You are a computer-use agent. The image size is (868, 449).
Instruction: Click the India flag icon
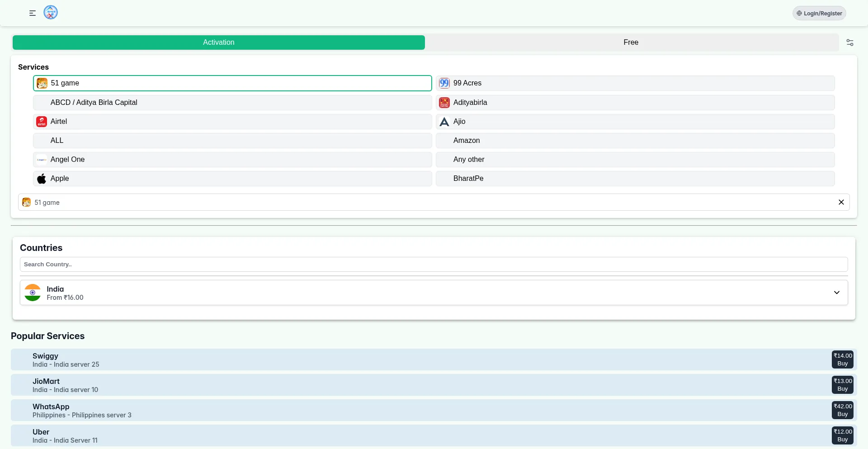pos(33,293)
